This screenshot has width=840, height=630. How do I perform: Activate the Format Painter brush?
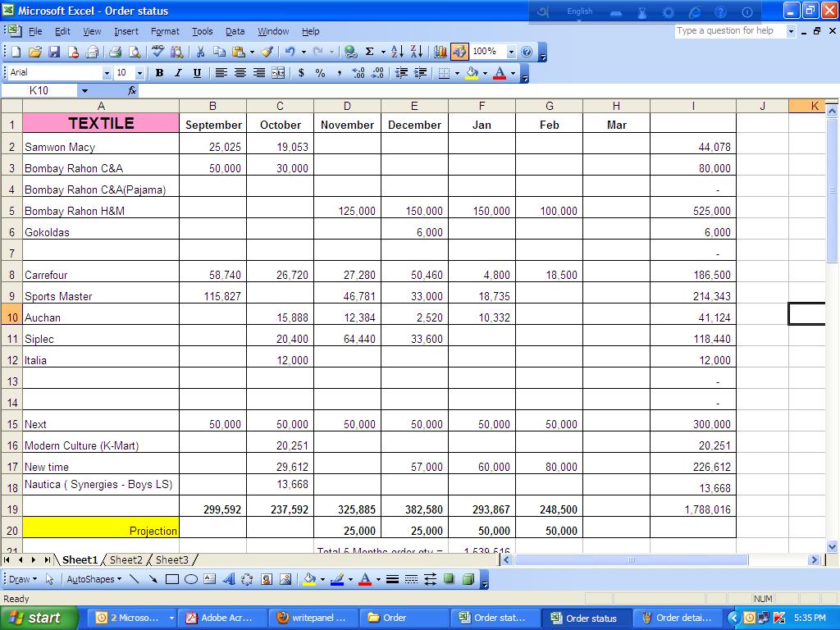click(267, 52)
